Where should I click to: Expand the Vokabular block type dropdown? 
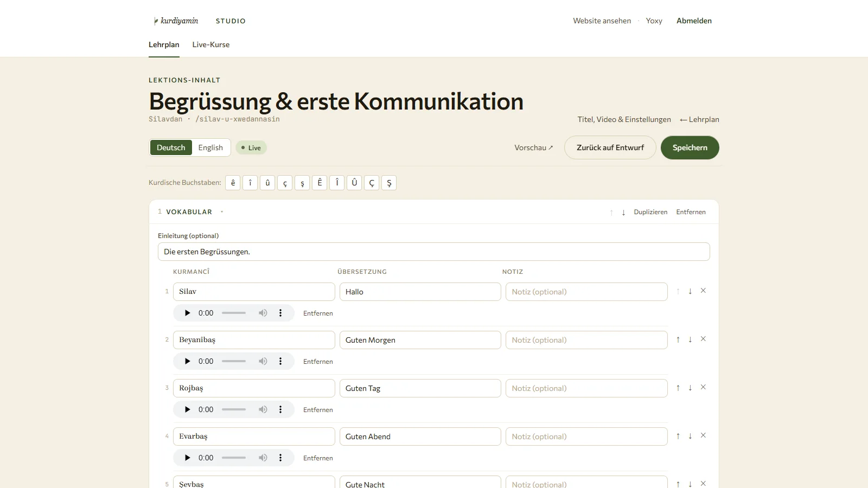click(x=222, y=212)
